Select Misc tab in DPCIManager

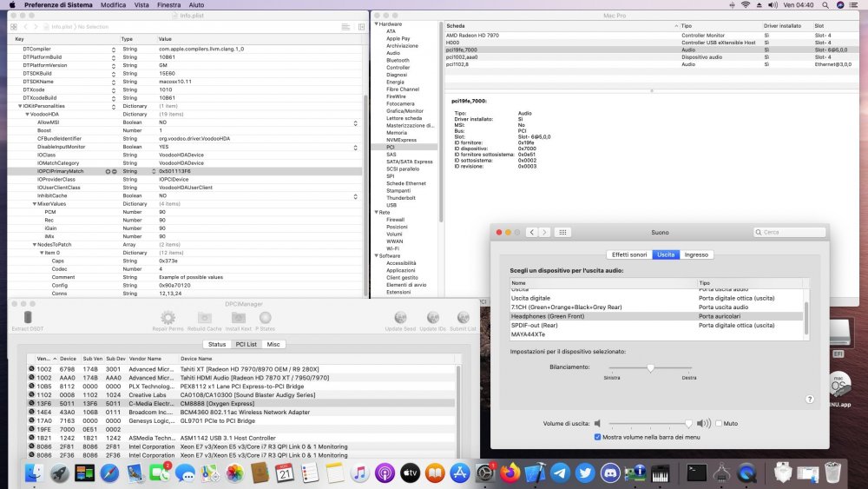(x=273, y=344)
